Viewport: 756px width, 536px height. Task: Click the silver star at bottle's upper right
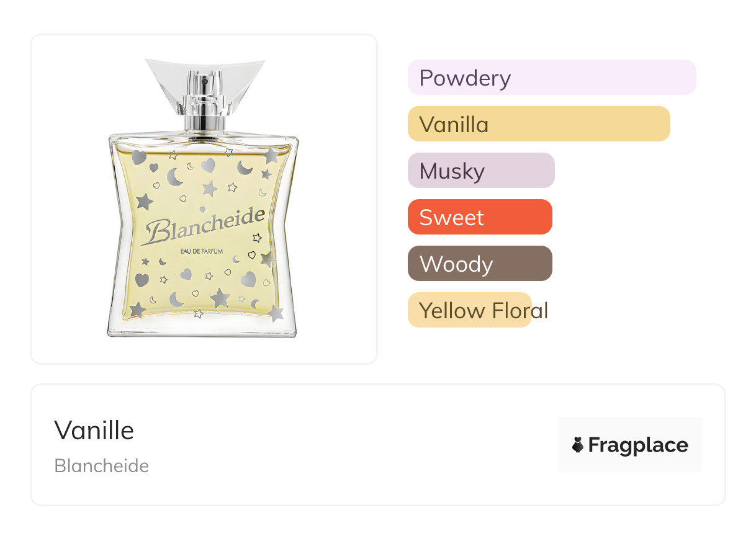point(270,155)
